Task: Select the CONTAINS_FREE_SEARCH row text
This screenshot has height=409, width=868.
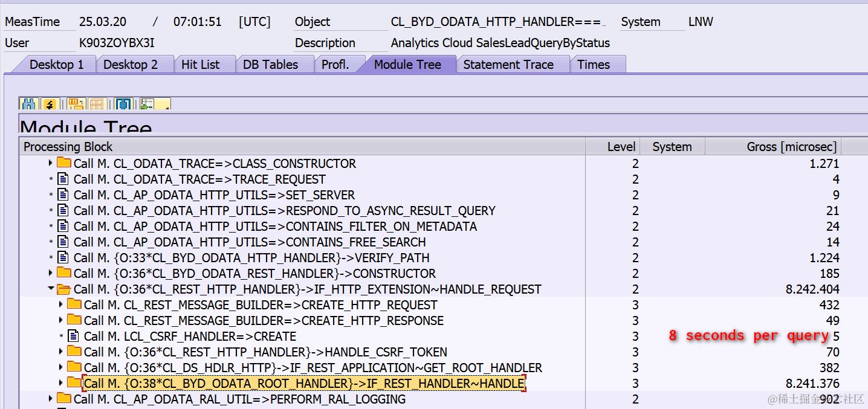Action: tap(250, 242)
